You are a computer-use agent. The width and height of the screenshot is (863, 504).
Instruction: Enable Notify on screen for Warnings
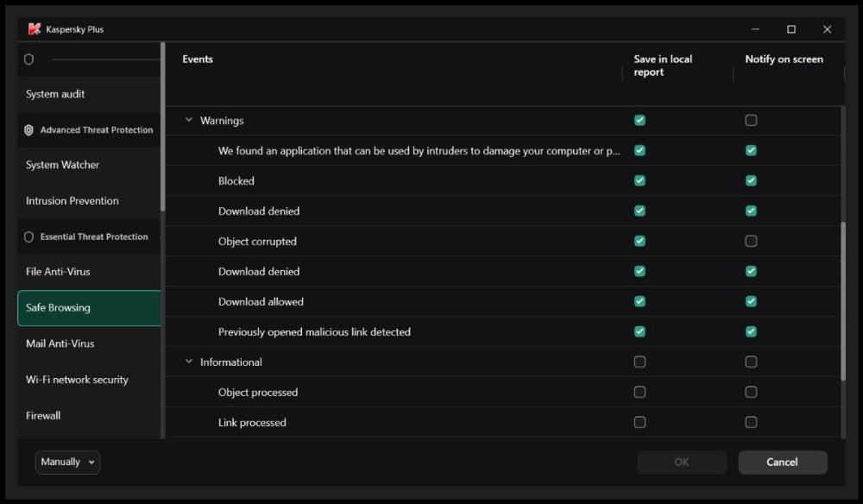[x=751, y=120]
